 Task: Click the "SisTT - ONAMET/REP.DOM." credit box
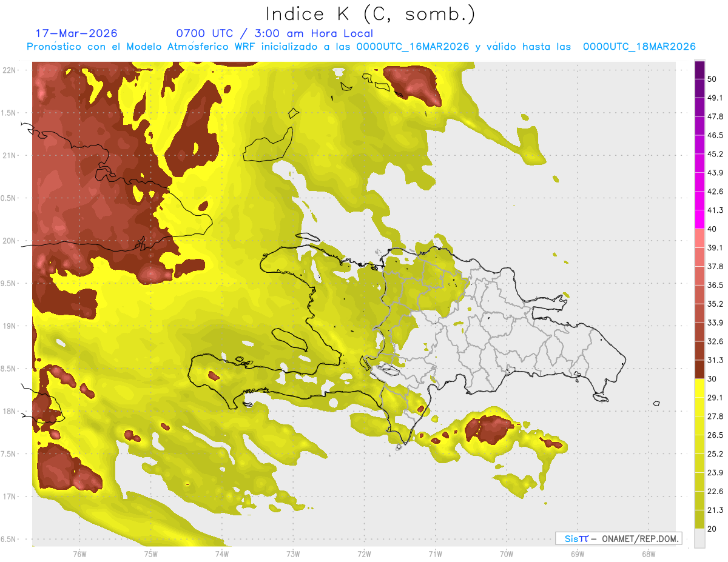click(x=618, y=538)
